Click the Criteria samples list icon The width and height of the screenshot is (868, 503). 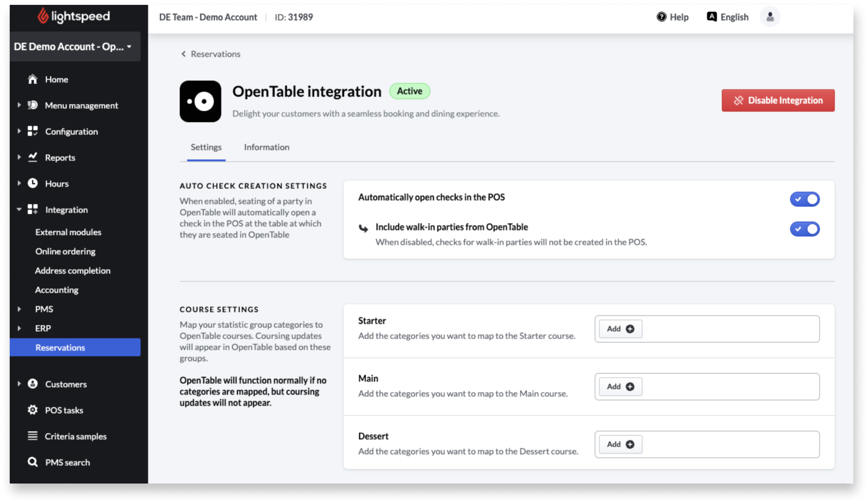[x=33, y=436]
